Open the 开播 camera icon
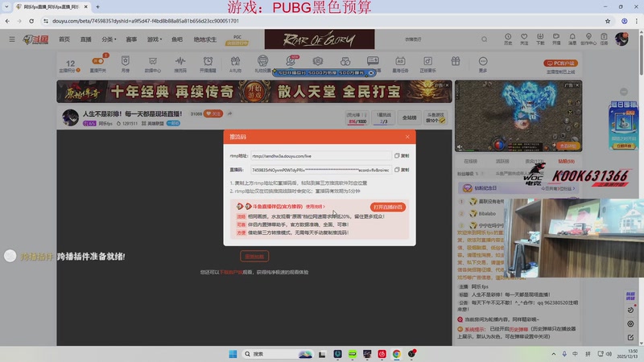 pos(556,39)
